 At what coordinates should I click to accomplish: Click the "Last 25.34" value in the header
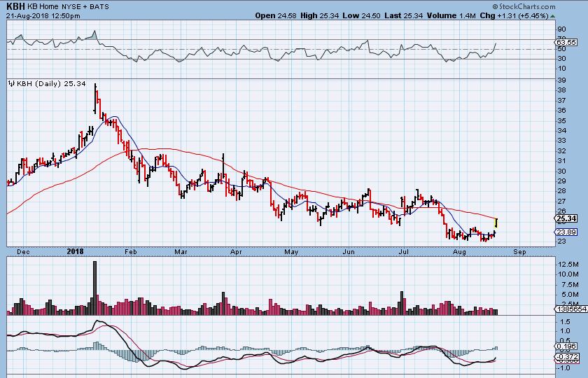(x=403, y=15)
